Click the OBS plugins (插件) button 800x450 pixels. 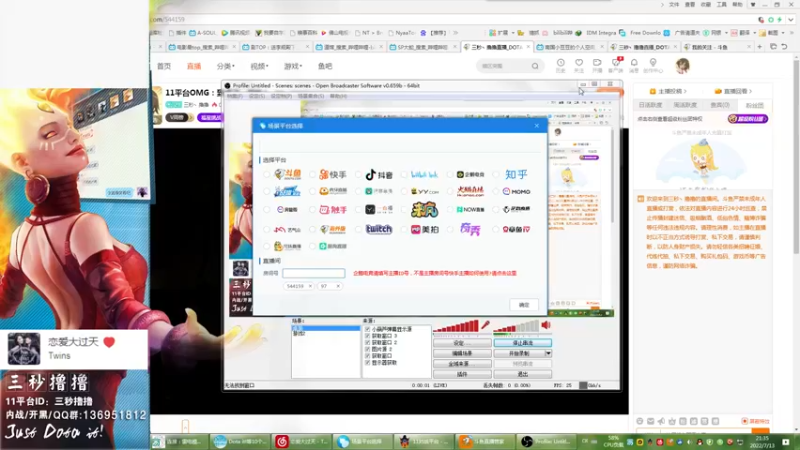tap(462, 374)
